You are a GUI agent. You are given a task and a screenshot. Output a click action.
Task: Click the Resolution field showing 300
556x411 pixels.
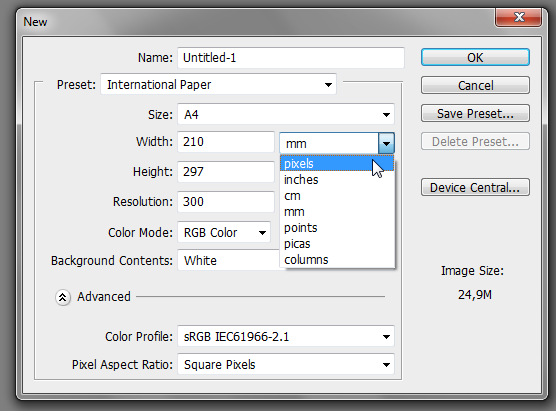(226, 202)
